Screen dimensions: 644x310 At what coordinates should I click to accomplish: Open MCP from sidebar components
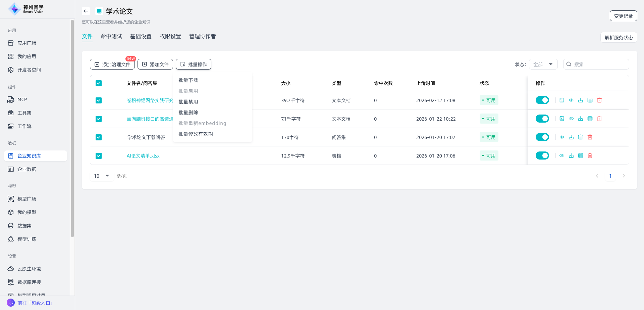[x=22, y=99]
